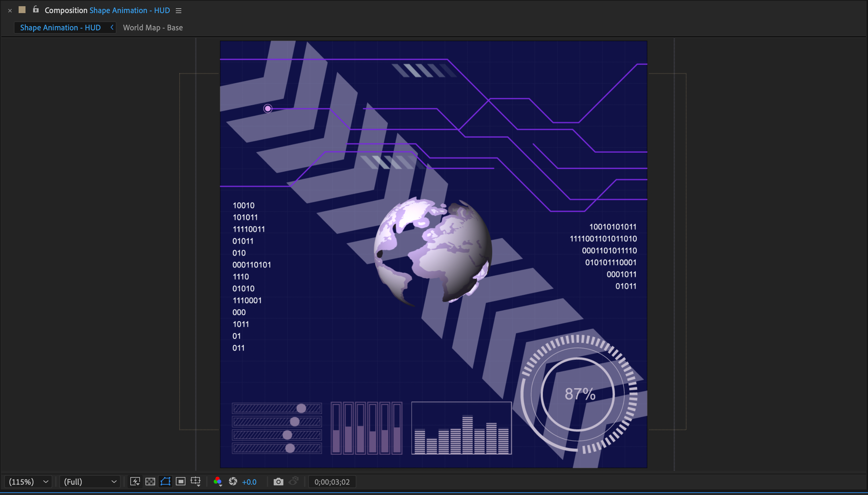Click the 87% progress ring

click(581, 394)
